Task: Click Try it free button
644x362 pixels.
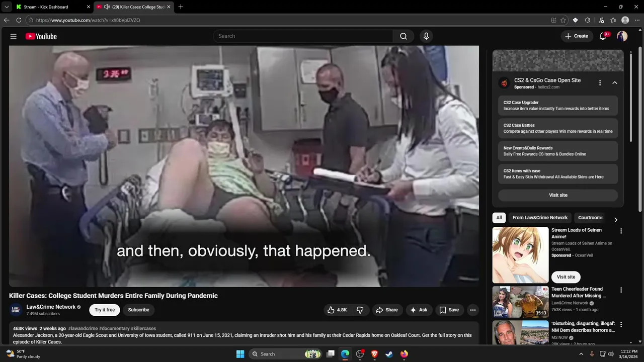Action: click(x=105, y=310)
